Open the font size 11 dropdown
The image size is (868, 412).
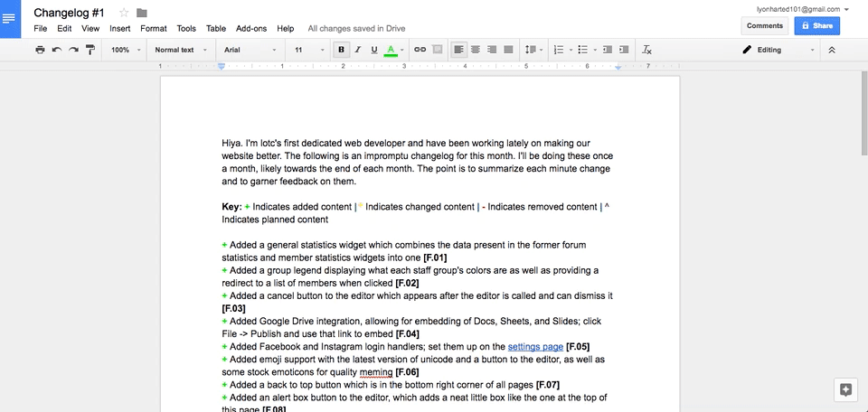coord(309,50)
